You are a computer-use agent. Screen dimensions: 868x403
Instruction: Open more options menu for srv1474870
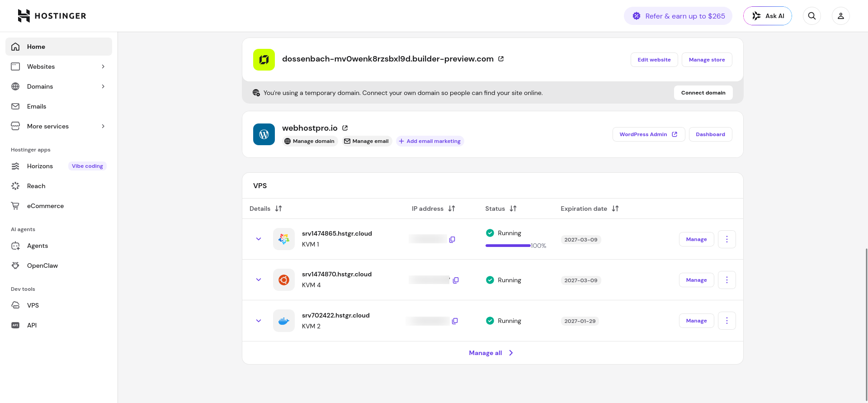point(727,280)
